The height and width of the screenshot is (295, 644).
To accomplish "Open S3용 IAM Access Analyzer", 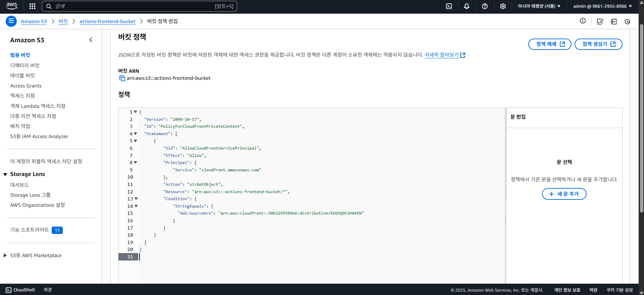I will tap(39, 136).
